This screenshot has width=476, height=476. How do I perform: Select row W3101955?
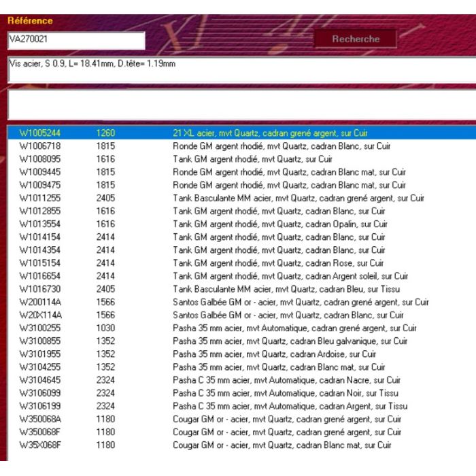click(241, 354)
